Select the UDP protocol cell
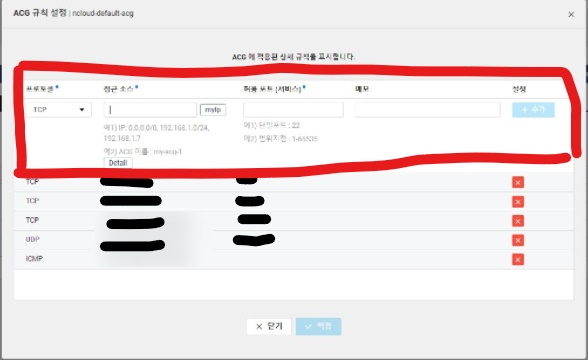 (x=33, y=239)
